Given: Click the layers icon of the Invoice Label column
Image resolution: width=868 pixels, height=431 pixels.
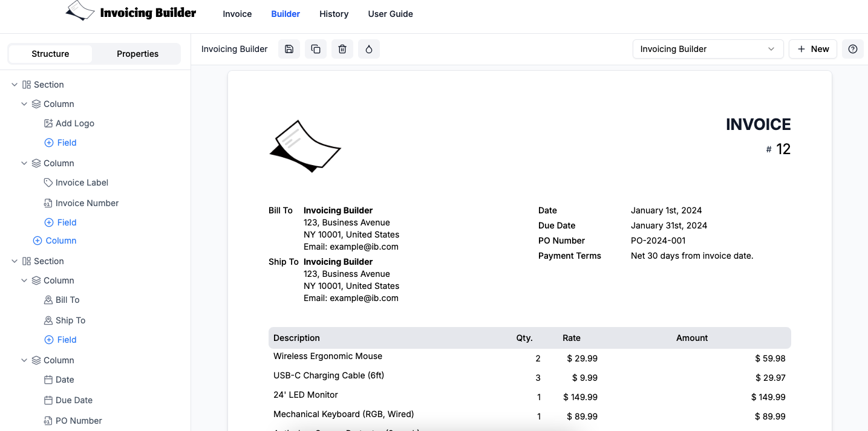Looking at the screenshot, I should (36, 163).
